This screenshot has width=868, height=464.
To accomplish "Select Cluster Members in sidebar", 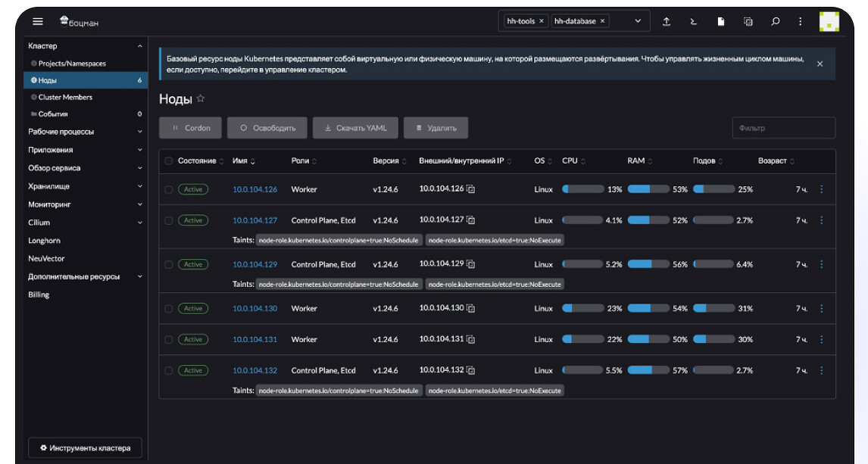I will click(x=65, y=97).
